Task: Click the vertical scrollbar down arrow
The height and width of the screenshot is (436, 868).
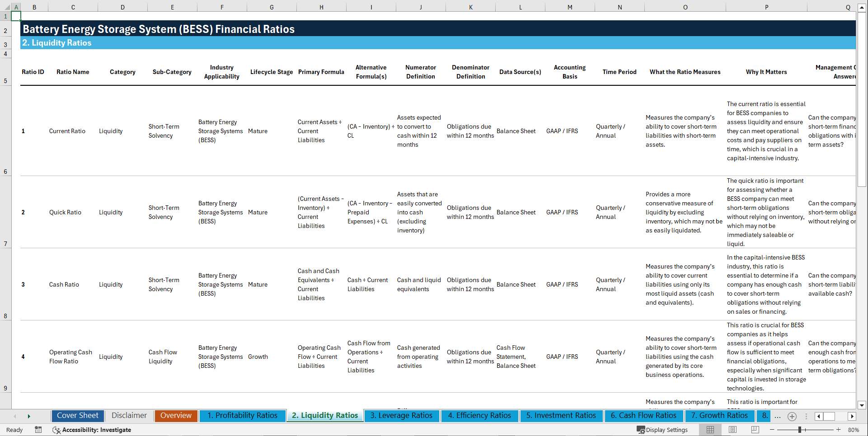Action: tap(862, 405)
